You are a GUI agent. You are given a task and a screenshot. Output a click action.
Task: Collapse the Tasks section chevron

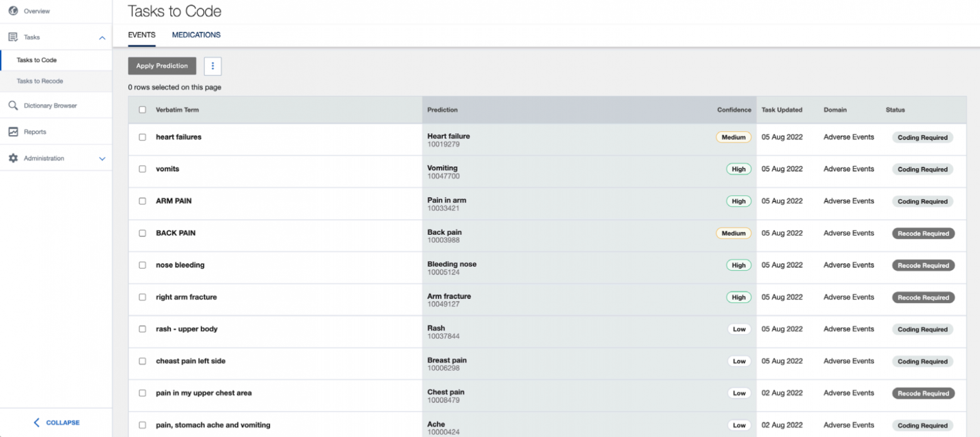(102, 38)
